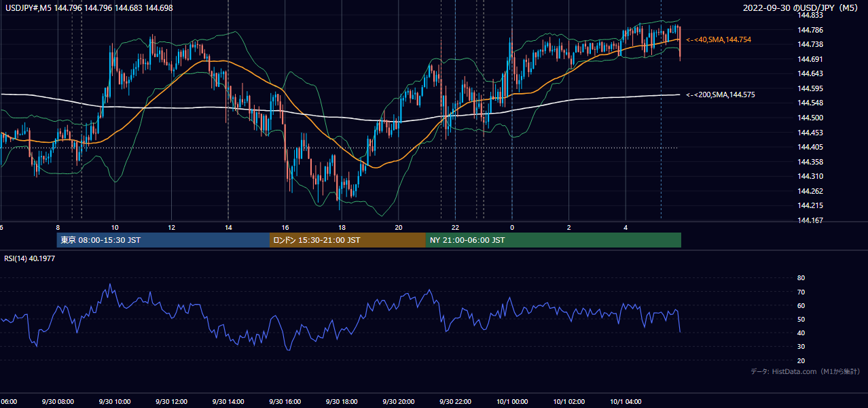The height and width of the screenshot is (408, 868).
Task: Click hour tick 18 under price chart
Action: (x=342, y=228)
